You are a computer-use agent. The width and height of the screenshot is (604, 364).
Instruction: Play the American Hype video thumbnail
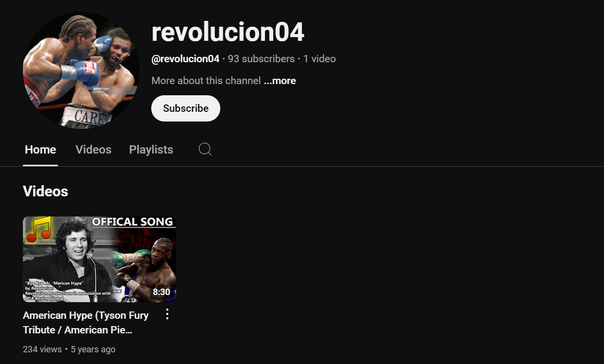click(99, 259)
